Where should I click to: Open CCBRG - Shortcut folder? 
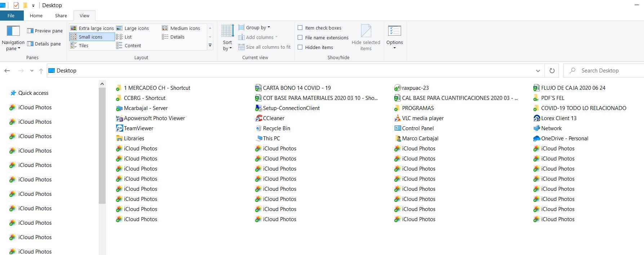tap(141, 98)
